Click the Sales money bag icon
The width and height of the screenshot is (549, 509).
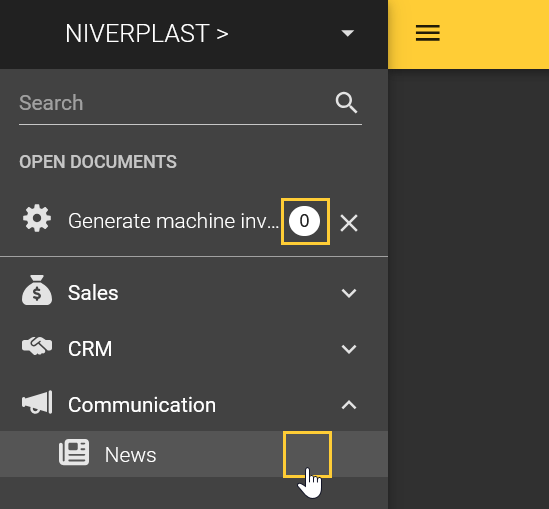(37, 290)
